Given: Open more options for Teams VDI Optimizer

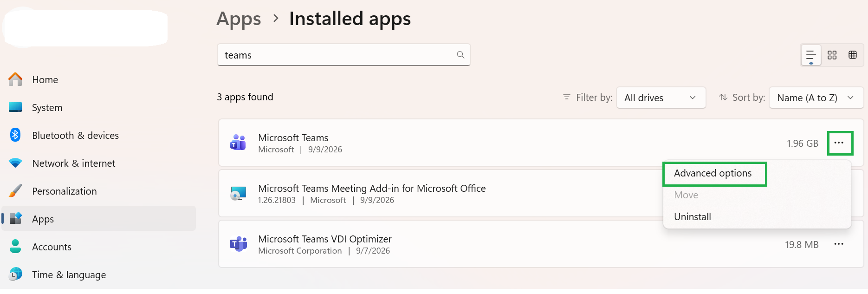Looking at the screenshot, I should [839, 244].
